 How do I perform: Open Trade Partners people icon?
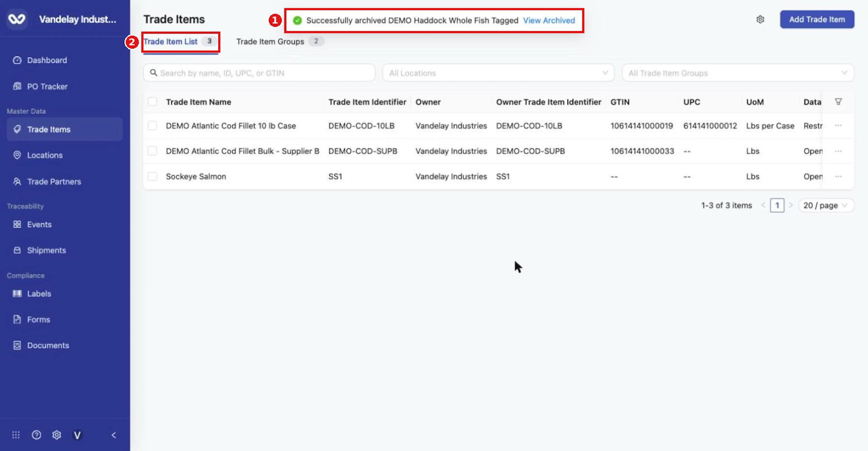(x=17, y=181)
